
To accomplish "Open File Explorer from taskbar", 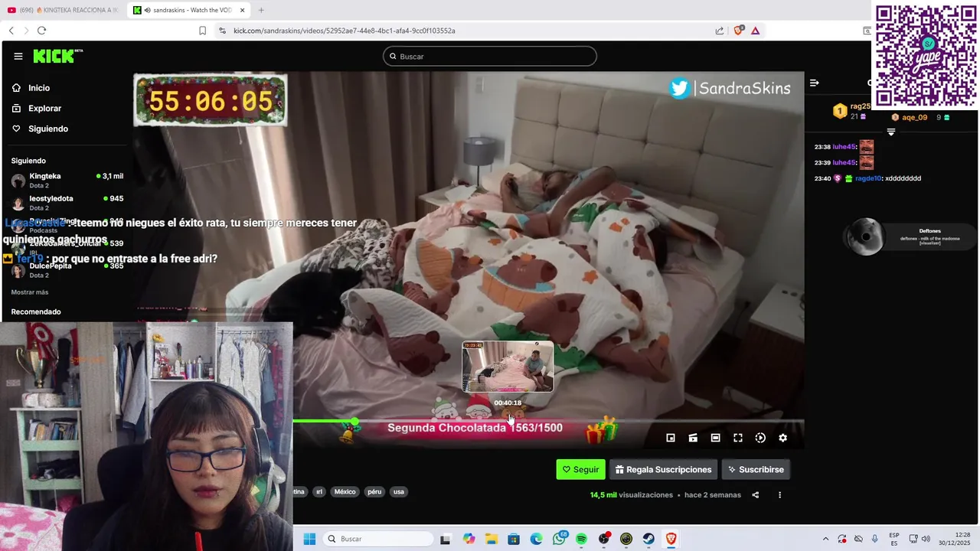I will (491, 539).
